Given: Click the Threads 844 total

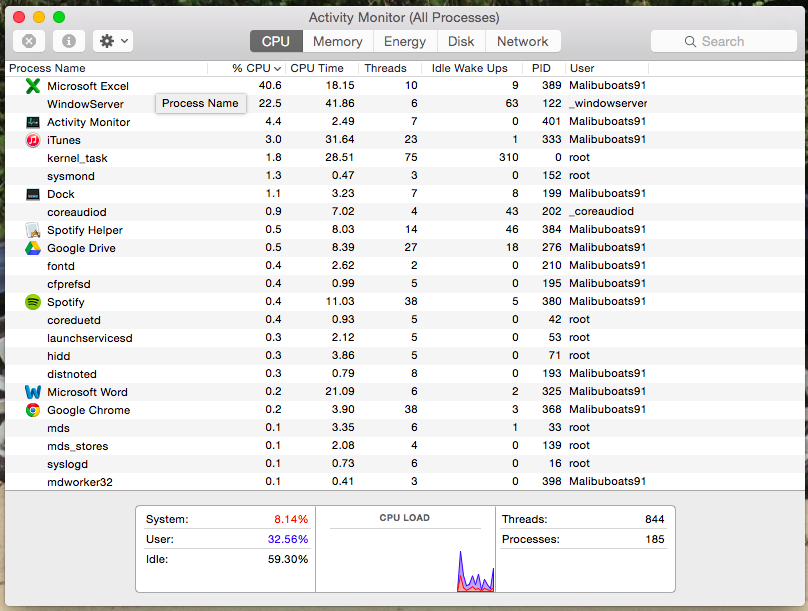Looking at the screenshot, I should 654,519.
